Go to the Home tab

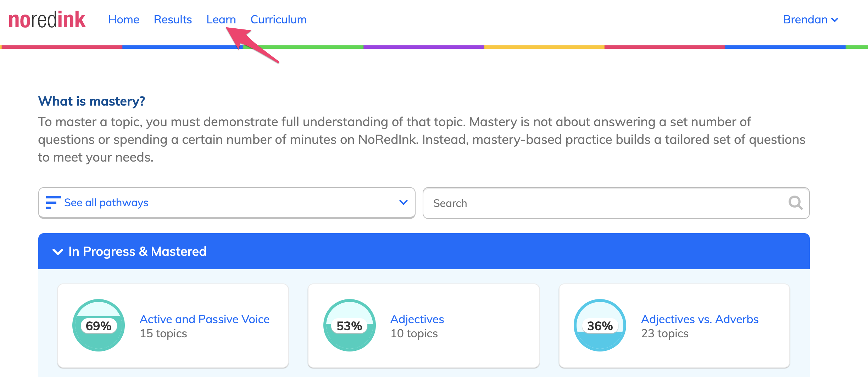pos(124,19)
